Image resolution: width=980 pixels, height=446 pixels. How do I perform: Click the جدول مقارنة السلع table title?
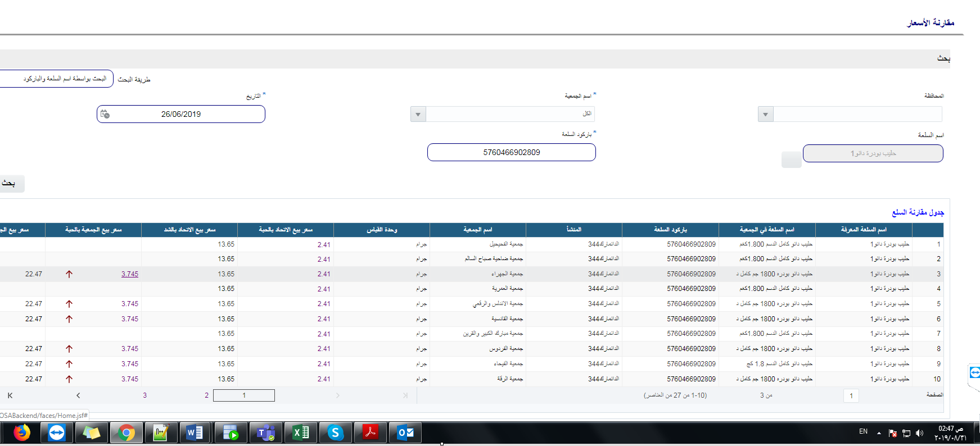918,212
